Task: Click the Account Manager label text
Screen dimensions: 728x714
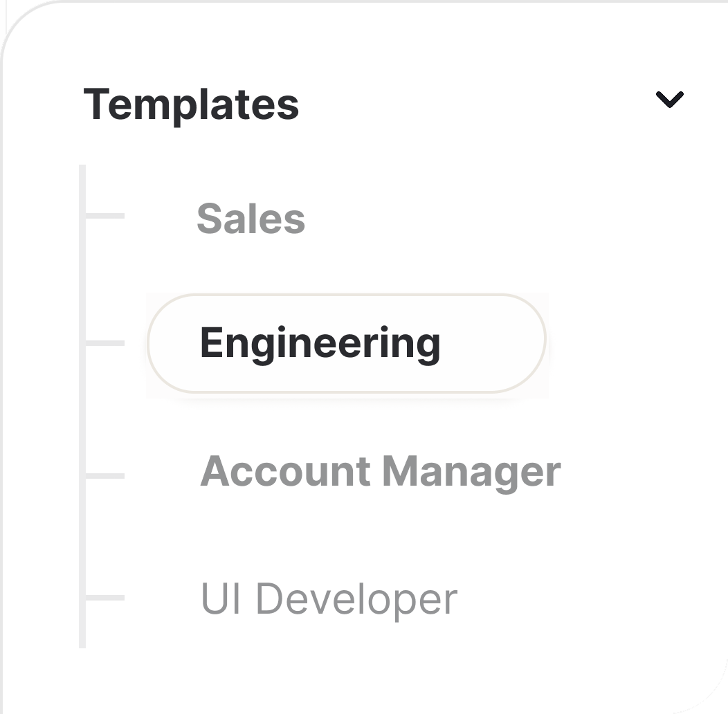Action: click(381, 472)
